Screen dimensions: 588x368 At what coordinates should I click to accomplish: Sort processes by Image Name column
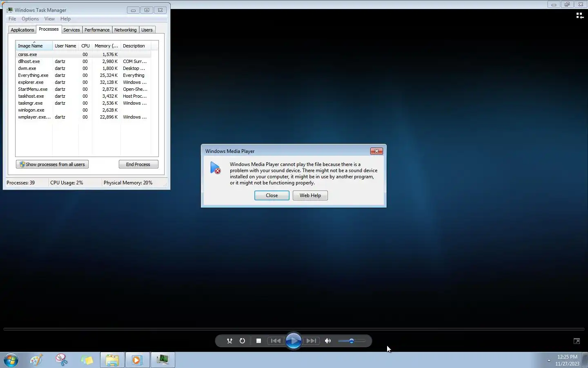point(34,46)
